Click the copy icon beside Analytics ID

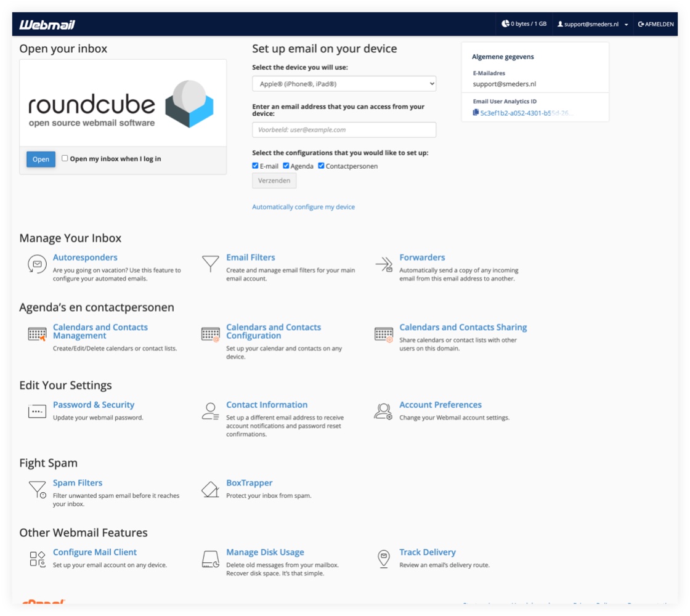[x=476, y=113]
